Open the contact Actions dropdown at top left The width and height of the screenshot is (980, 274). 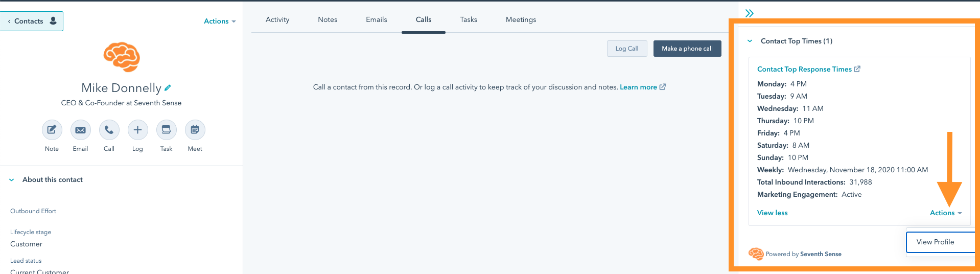[220, 21]
